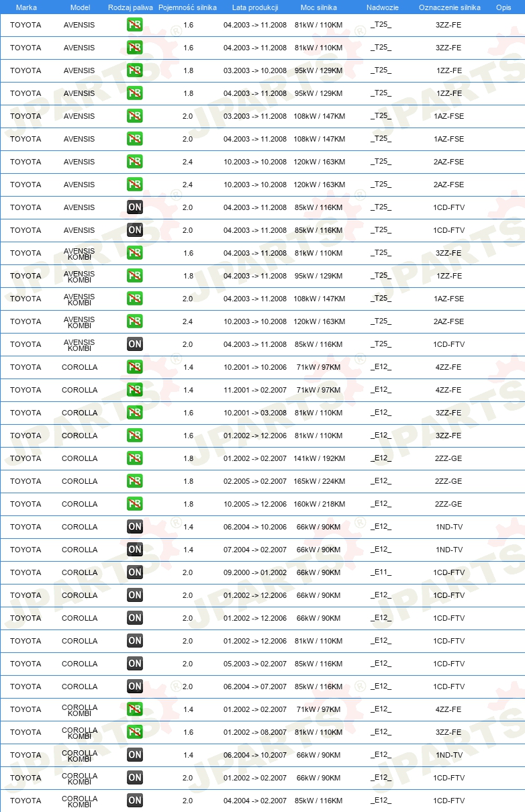Click diesel icon in Corolla Kombi 85kW row
525x812 pixels.
(134, 801)
